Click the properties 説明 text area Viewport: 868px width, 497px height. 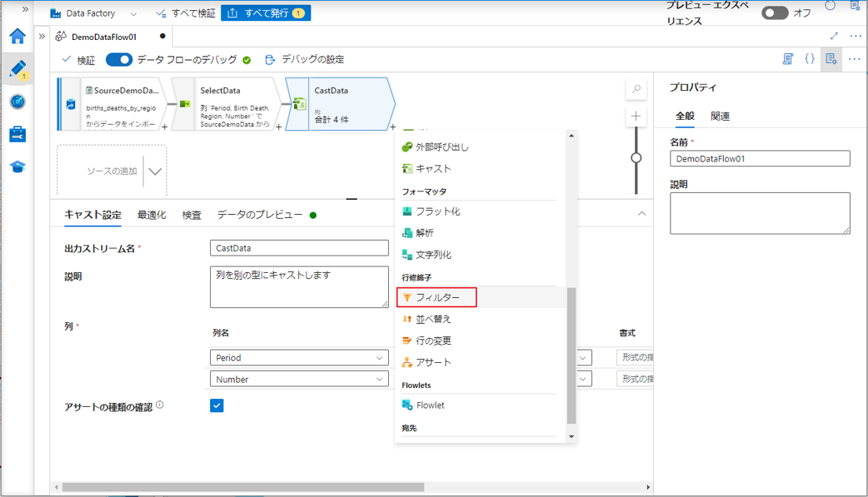(x=760, y=213)
